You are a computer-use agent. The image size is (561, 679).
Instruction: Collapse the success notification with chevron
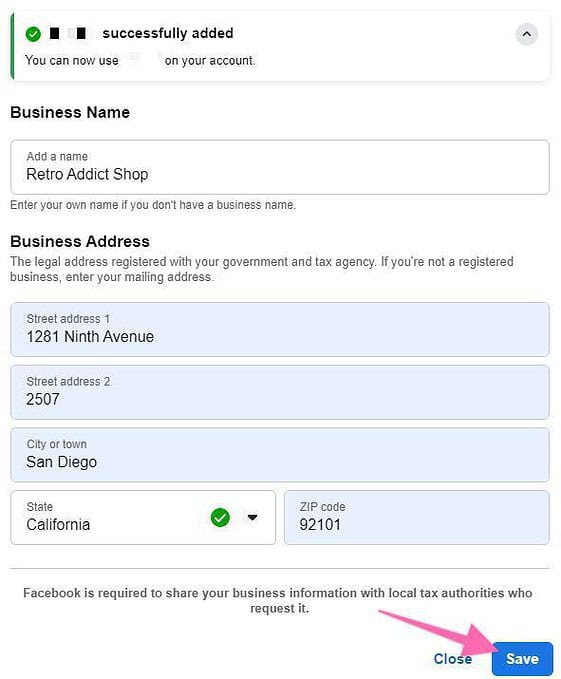[526, 34]
